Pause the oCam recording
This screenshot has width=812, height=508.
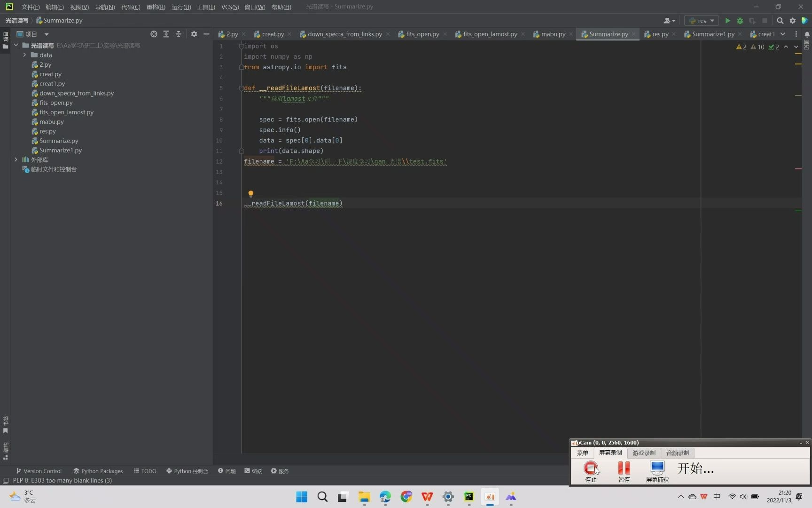(624, 468)
